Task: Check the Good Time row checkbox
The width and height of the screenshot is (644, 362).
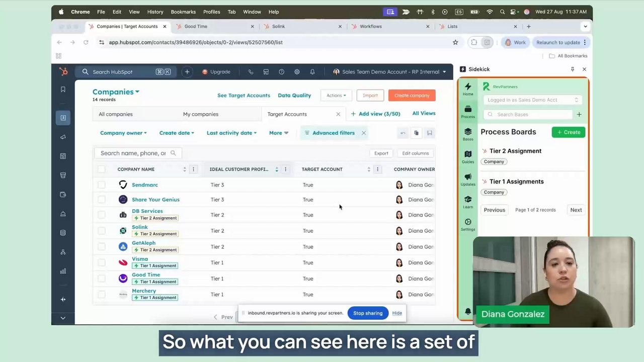Action: 102,279
